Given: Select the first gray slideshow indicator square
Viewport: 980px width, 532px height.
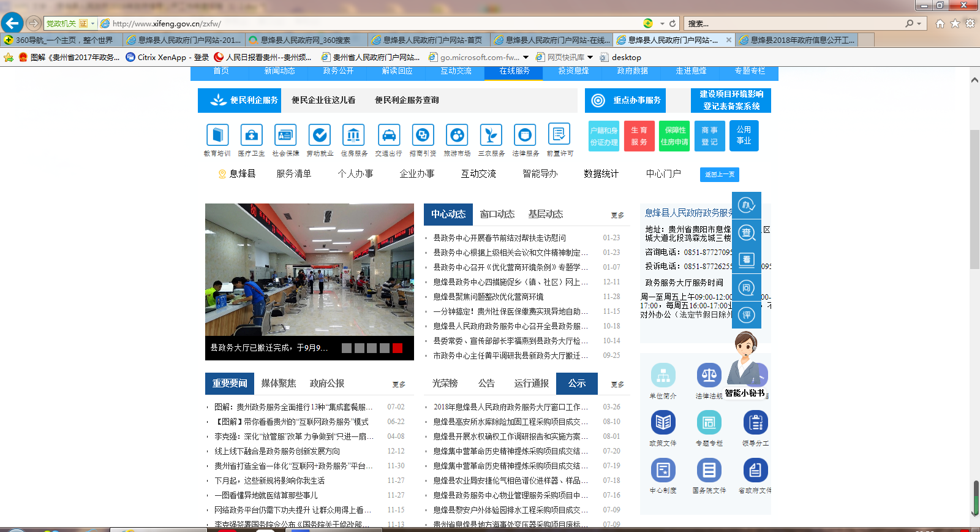Looking at the screenshot, I should coord(347,348).
